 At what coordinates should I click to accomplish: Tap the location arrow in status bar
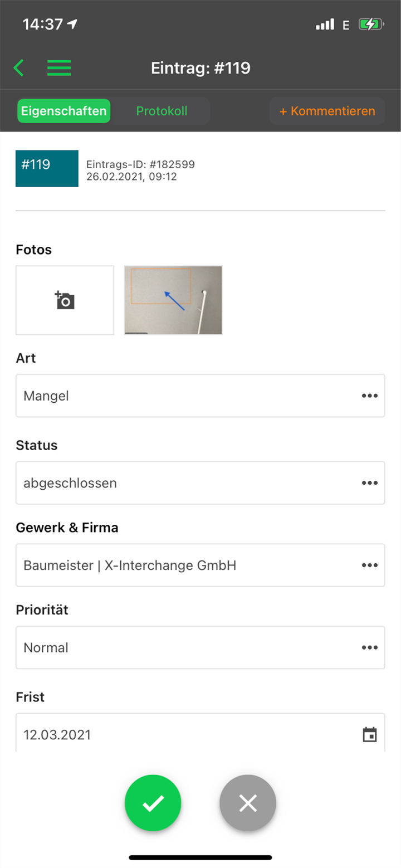[72, 24]
